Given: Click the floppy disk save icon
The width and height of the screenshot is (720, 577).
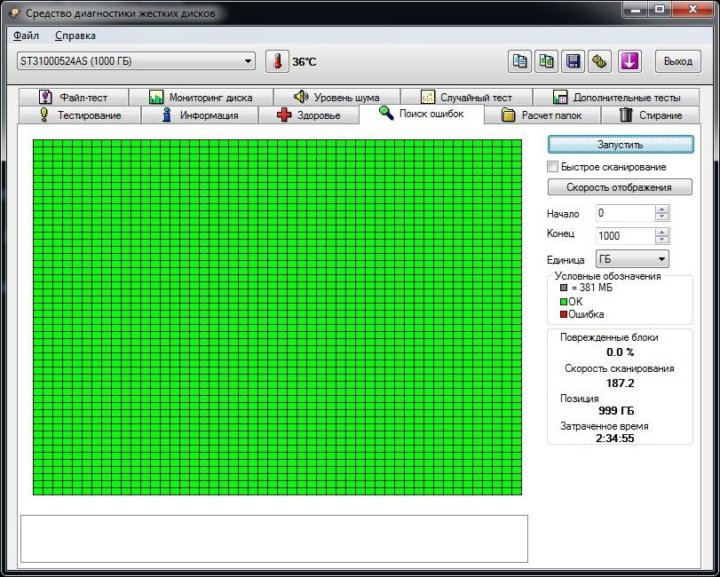Looking at the screenshot, I should (x=573, y=62).
